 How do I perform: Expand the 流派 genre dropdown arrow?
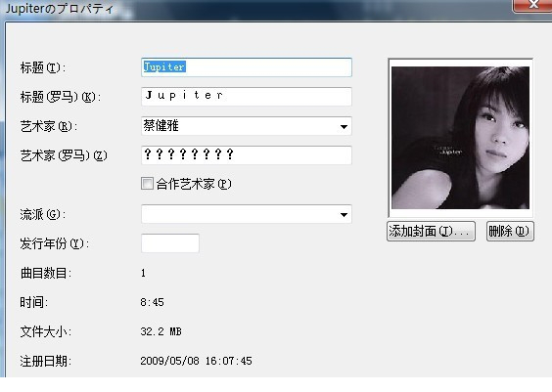pos(344,214)
